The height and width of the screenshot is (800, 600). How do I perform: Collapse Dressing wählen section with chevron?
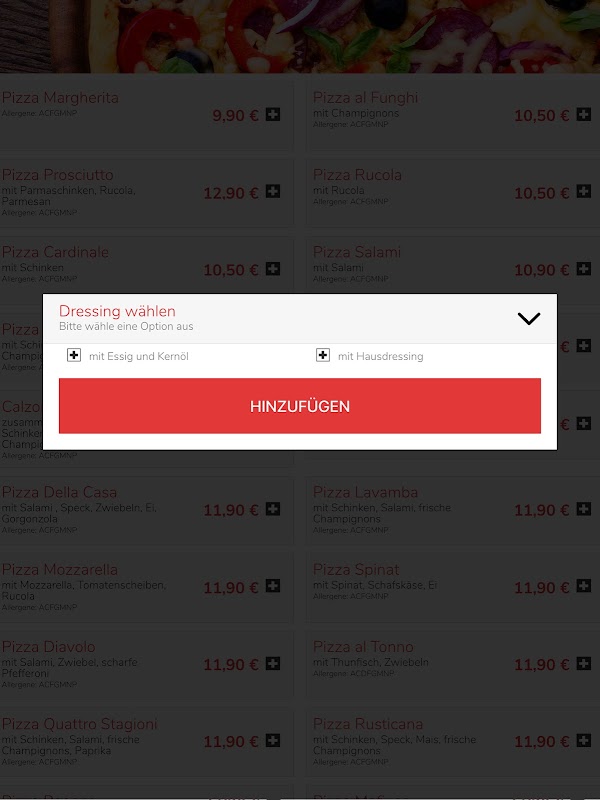(529, 318)
